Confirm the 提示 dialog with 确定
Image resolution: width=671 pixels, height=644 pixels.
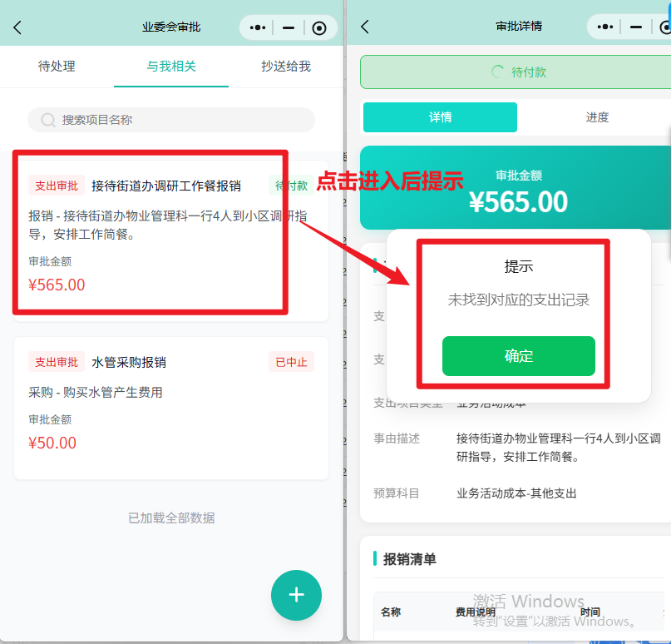(518, 356)
